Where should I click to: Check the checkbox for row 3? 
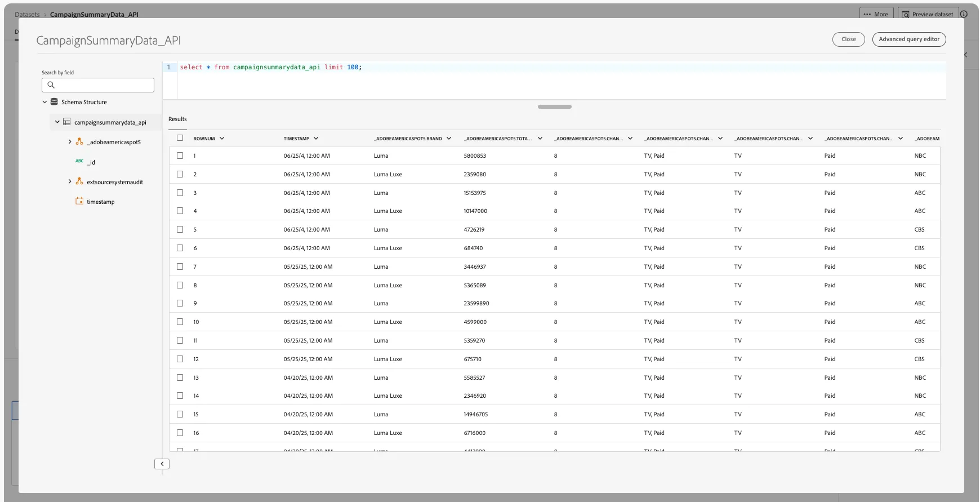pyautogui.click(x=180, y=193)
